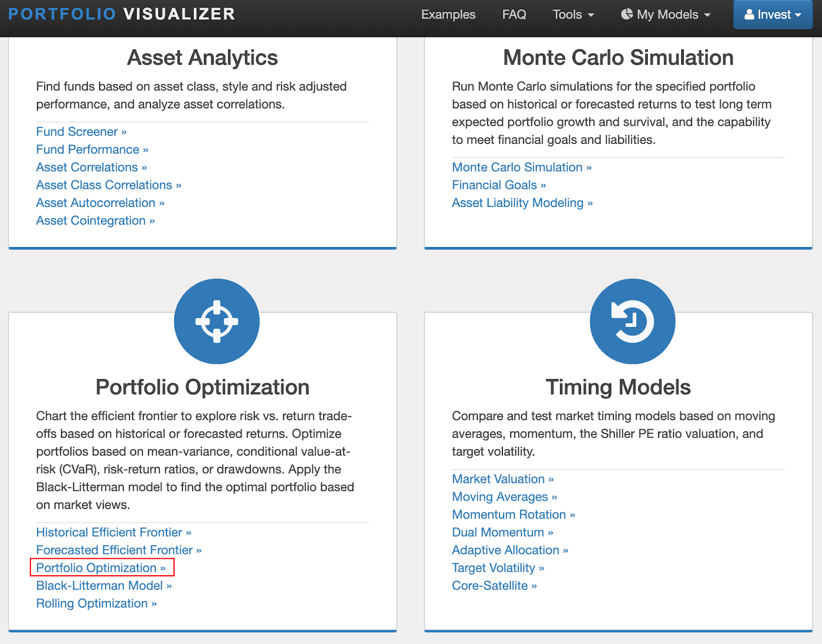Screen dimensions: 822x644
Task: Open the Fund Screener link
Action: [x=81, y=132]
